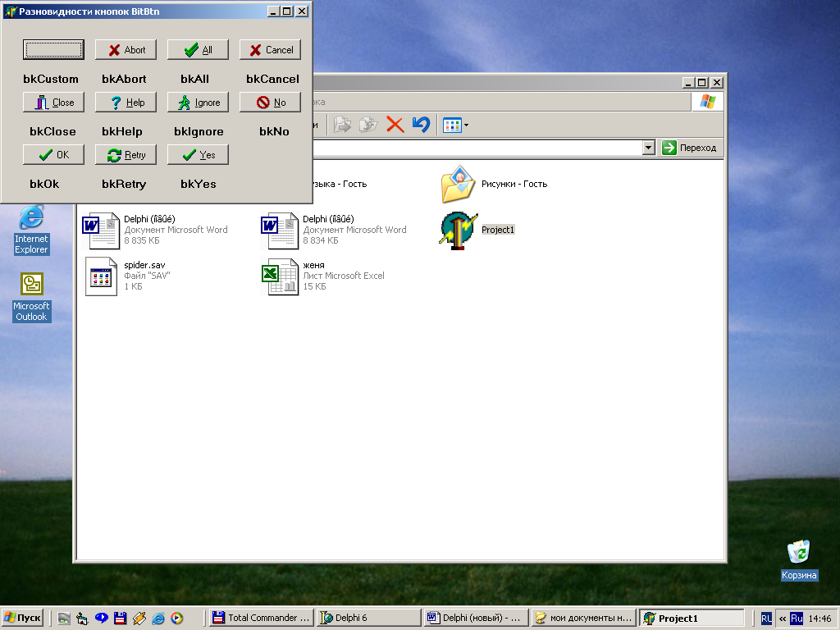Image resolution: width=840 pixels, height=630 pixels.
Task: Click the blue undo arrow in Explorer toolbar
Action: 421,125
